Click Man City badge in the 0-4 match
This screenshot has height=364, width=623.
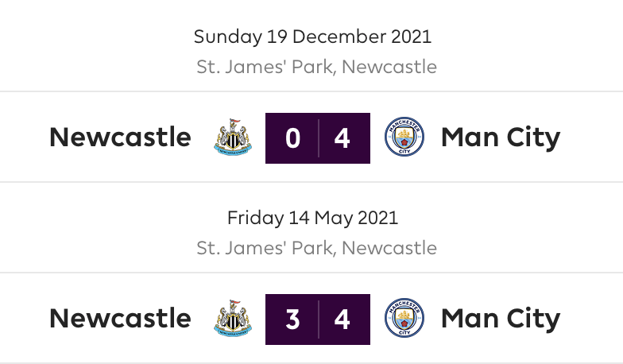[404, 137]
